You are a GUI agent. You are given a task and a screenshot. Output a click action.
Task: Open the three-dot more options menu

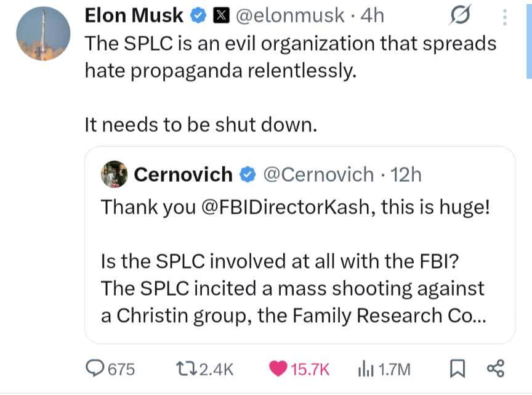505,16
